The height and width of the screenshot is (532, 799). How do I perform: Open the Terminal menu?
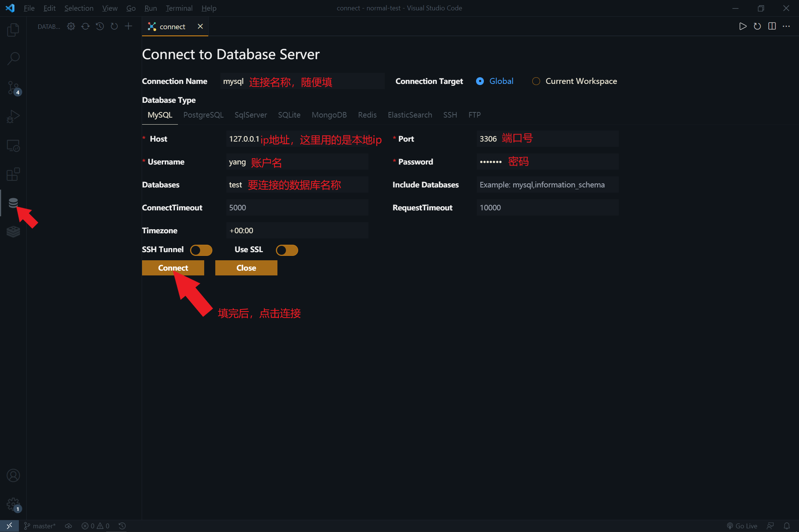point(179,8)
